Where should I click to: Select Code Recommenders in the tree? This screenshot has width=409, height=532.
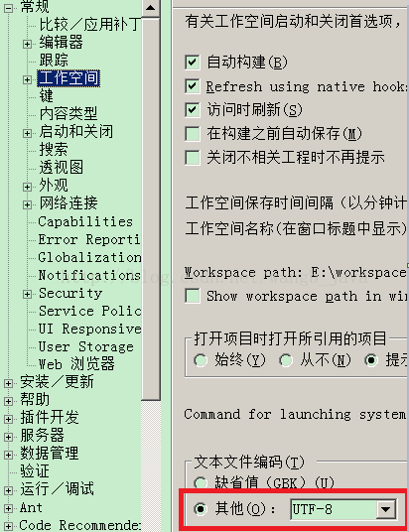[x=80, y=525]
